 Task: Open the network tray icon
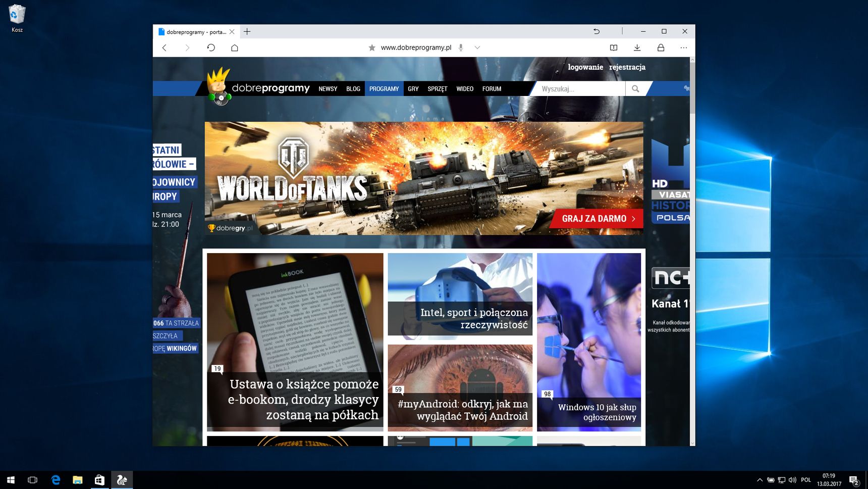coord(781,480)
